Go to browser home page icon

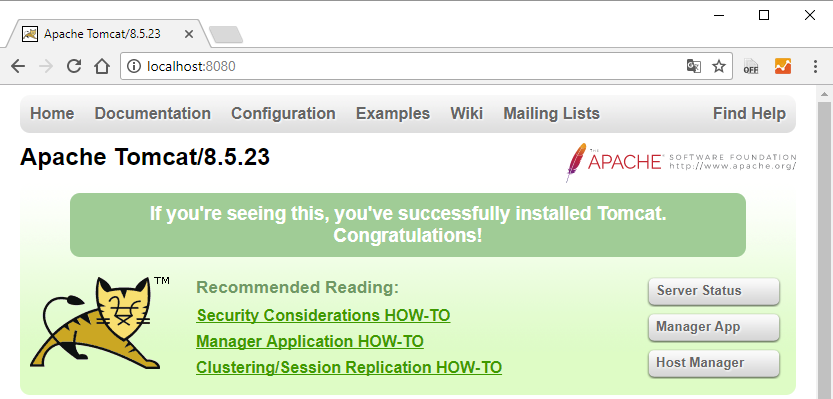pyautogui.click(x=101, y=66)
